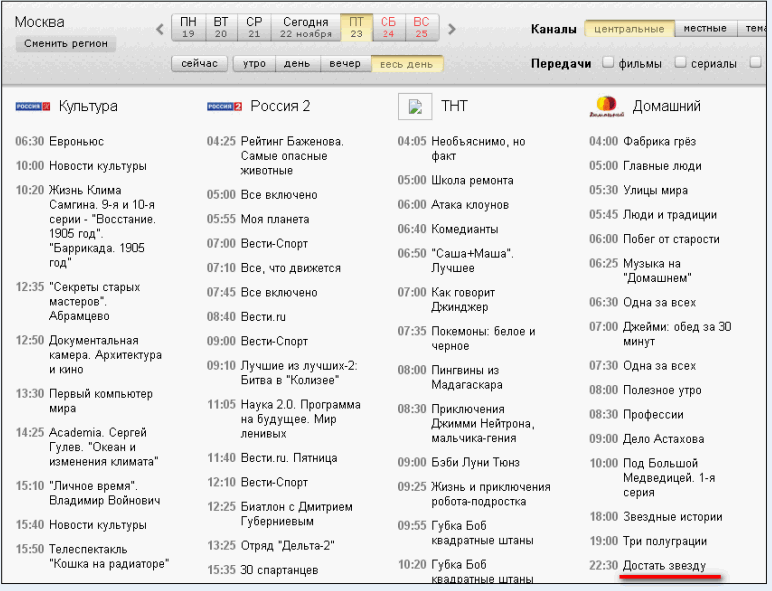Select the ВС 25 day tab
The height and width of the screenshot is (591, 772).
tap(421, 28)
